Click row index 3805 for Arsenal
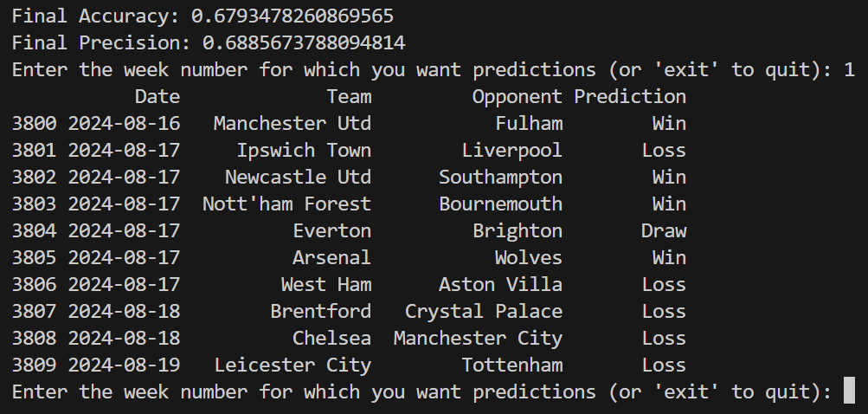 [x=34, y=257]
